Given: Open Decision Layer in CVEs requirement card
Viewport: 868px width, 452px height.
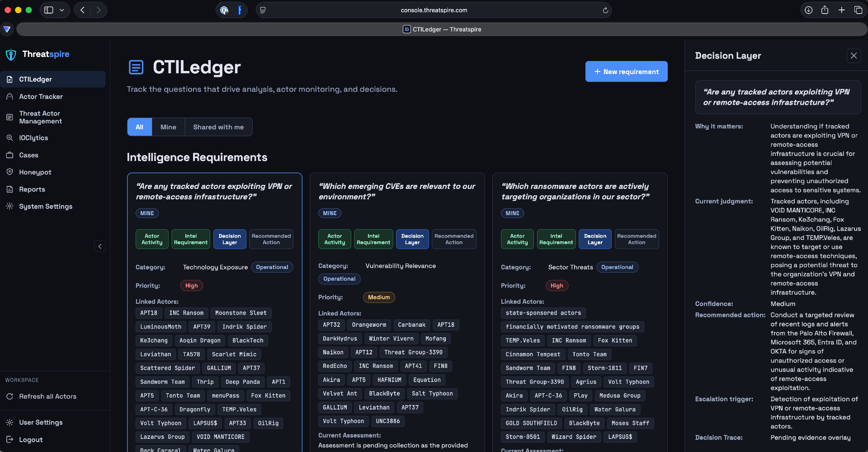Looking at the screenshot, I should [x=412, y=239].
